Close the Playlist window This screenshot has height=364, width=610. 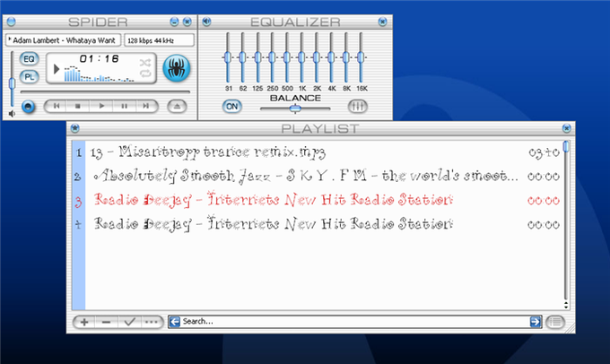(566, 128)
